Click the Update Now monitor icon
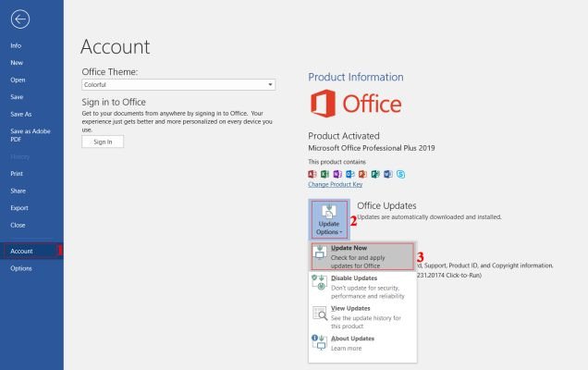 [320, 252]
